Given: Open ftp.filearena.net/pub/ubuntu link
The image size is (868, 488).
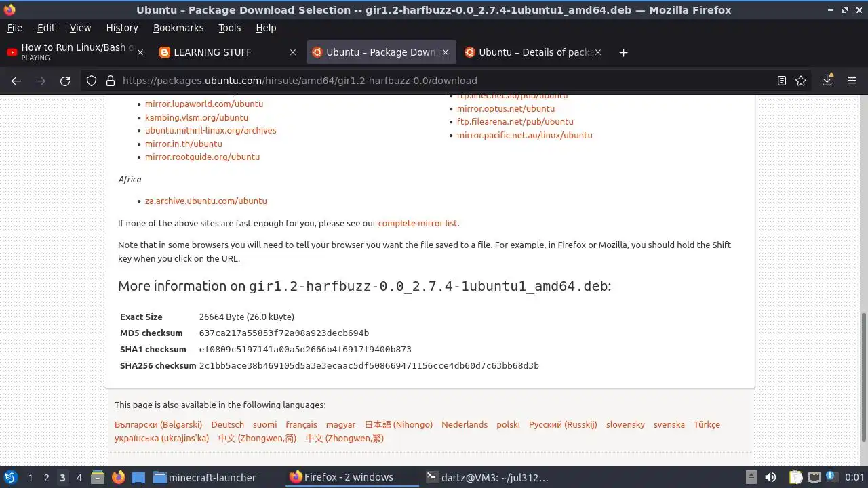Looking at the screenshot, I should click(515, 121).
